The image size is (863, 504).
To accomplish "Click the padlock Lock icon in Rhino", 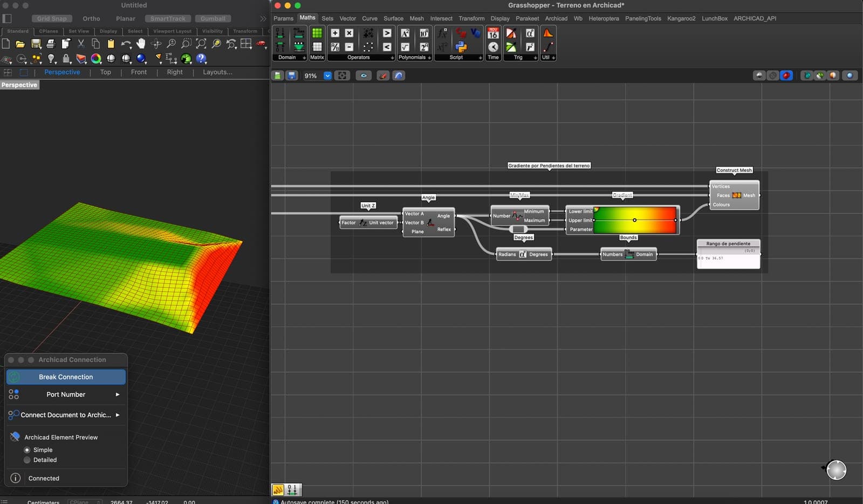I will pos(66,58).
